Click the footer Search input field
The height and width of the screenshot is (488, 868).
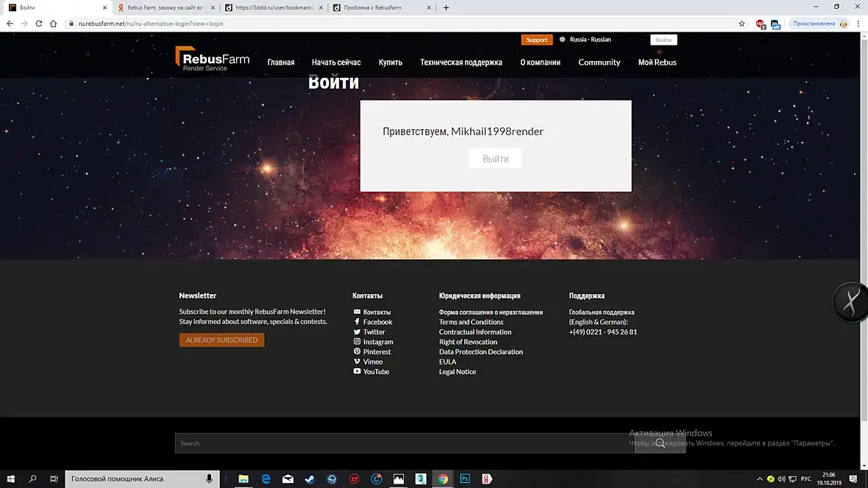click(405, 443)
